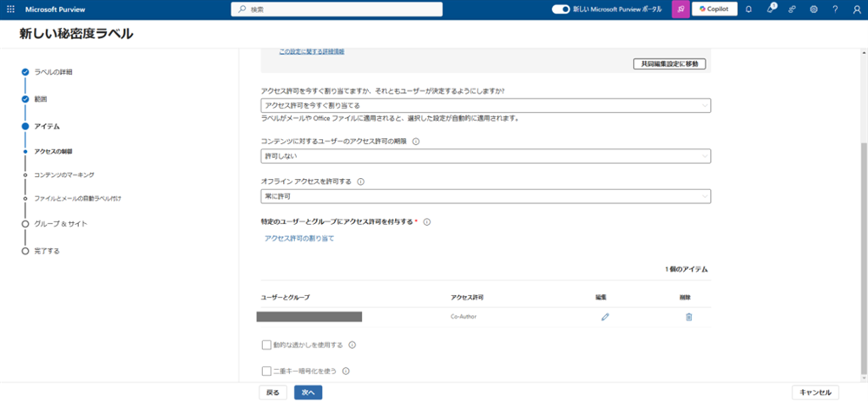
Task: Expand the アクセス許可を今すぐ割り当てる dropdown
Action: pos(485,106)
